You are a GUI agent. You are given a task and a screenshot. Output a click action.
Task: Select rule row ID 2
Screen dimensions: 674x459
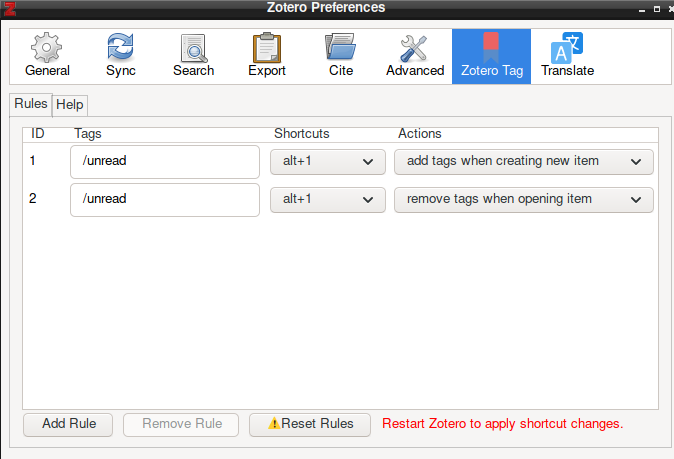click(x=33, y=199)
